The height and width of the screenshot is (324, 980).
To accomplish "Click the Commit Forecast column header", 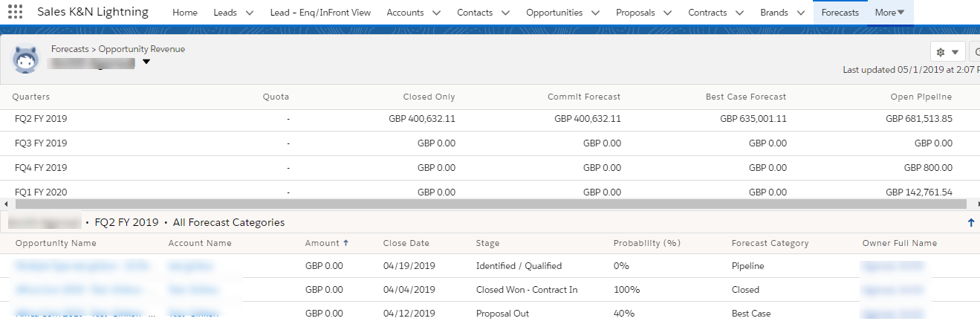I will click(584, 97).
